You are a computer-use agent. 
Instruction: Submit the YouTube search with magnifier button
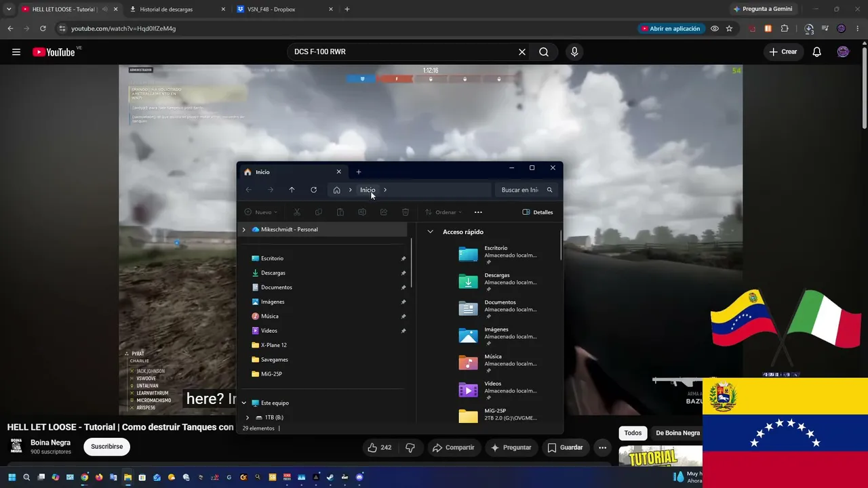[544, 52]
